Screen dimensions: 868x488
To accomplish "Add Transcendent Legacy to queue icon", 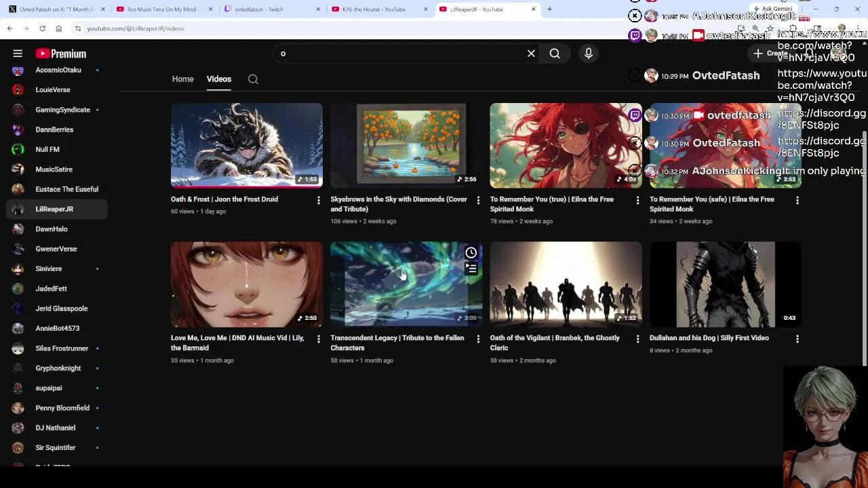I will coord(471,269).
